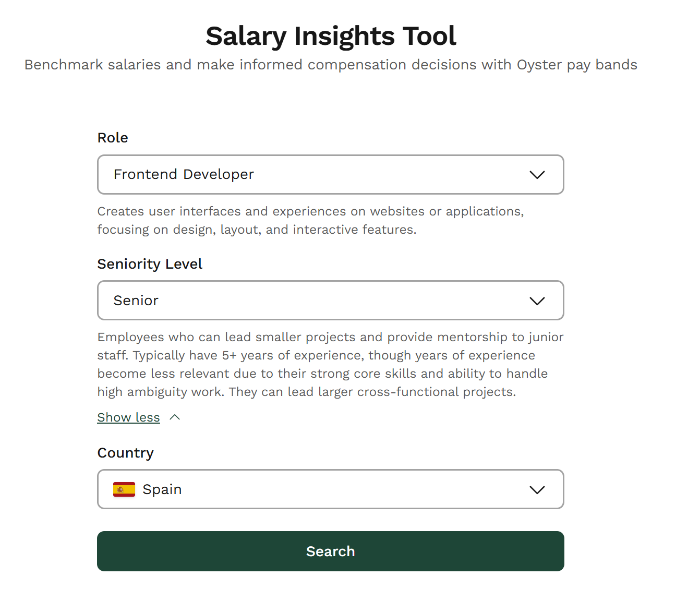The image size is (700, 612).
Task: Open the Seniority Level selector showing Senior
Action: tap(330, 301)
